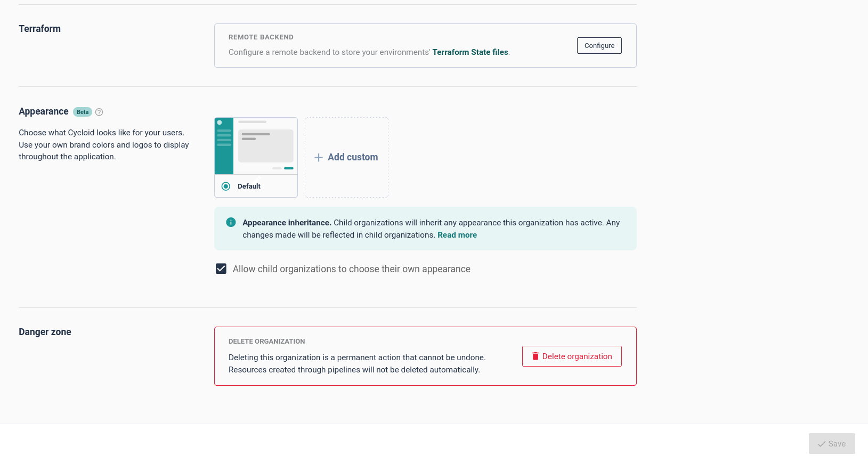Click the checkmark icon on Save button

pyautogui.click(x=822, y=444)
